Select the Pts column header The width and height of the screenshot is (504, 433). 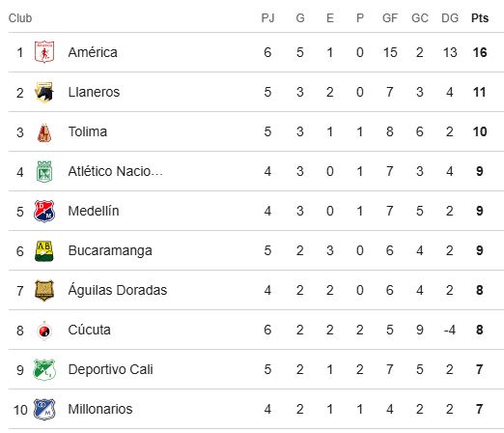tap(480, 18)
